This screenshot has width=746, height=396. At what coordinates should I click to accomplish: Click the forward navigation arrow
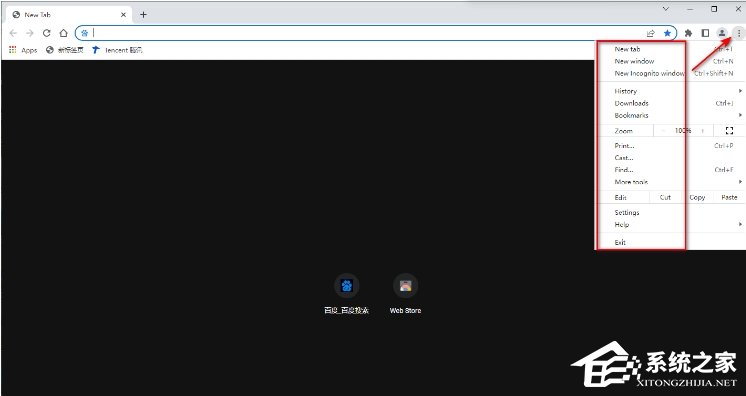(x=29, y=33)
